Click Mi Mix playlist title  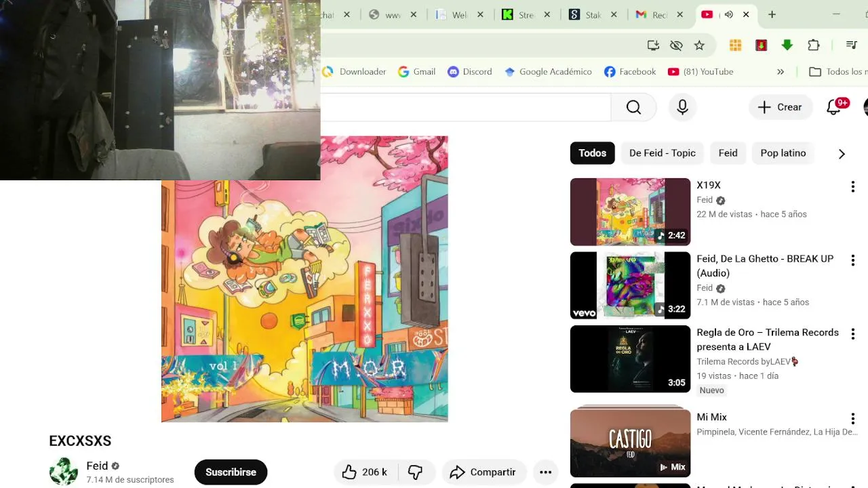pyautogui.click(x=711, y=417)
